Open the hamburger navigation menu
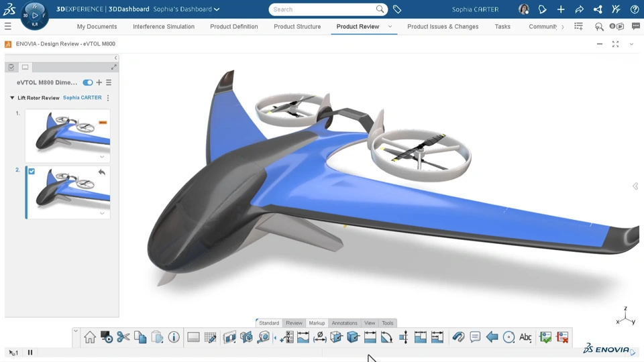This screenshot has height=362, width=644. (x=8, y=27)
